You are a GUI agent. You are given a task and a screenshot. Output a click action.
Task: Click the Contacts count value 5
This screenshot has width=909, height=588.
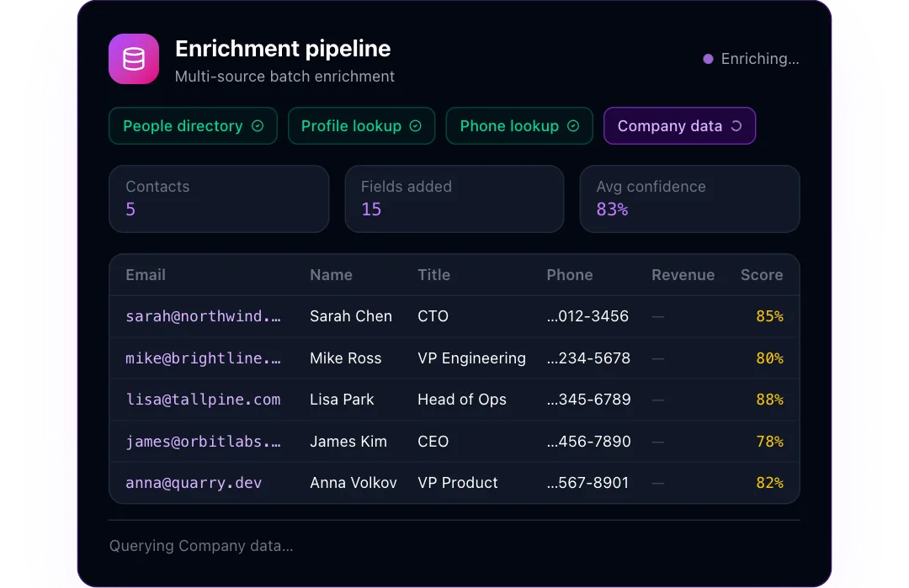[130, 209]
